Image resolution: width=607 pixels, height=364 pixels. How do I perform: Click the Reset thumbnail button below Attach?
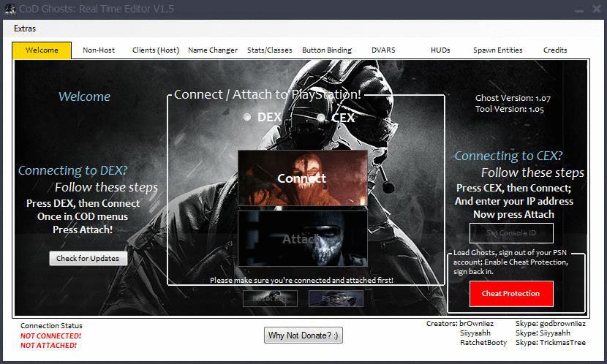coord(270,299)
